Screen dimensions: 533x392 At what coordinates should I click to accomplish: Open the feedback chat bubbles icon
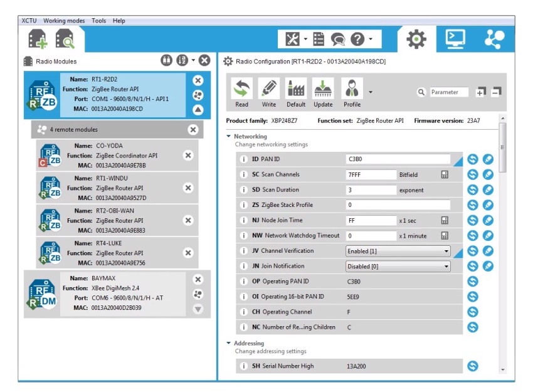coord(338,40)
